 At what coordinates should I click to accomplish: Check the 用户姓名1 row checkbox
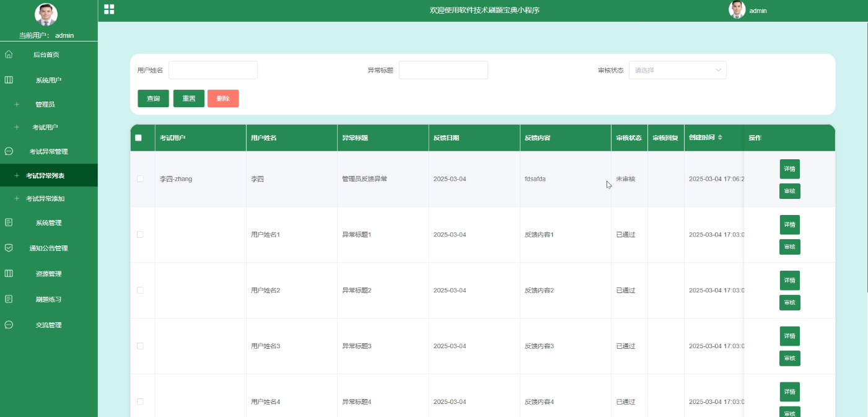[140, 234]
